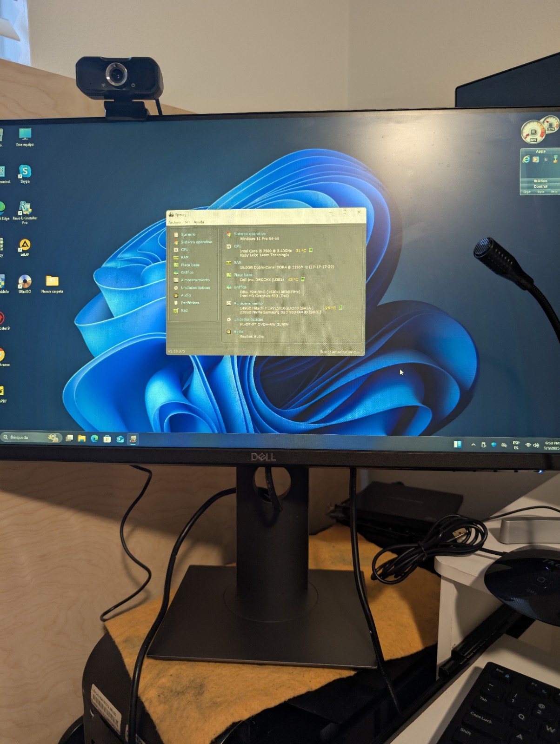
Task: Click the Gráfica heading link in summary
Action: (240, 287)
